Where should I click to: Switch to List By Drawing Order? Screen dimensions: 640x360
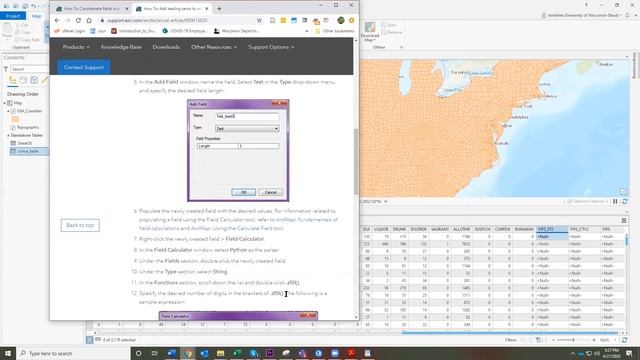[13, 80]
